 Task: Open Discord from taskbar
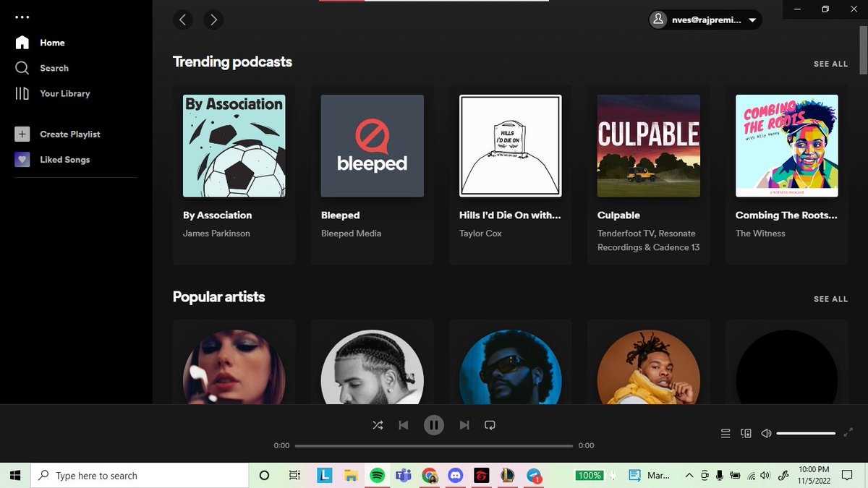[x=456, y=476]
